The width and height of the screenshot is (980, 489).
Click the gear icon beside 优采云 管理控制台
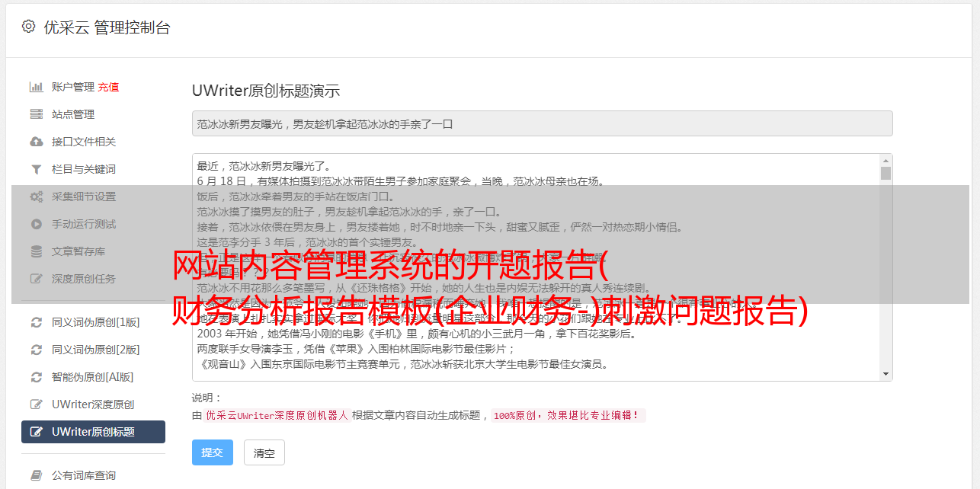28,27
